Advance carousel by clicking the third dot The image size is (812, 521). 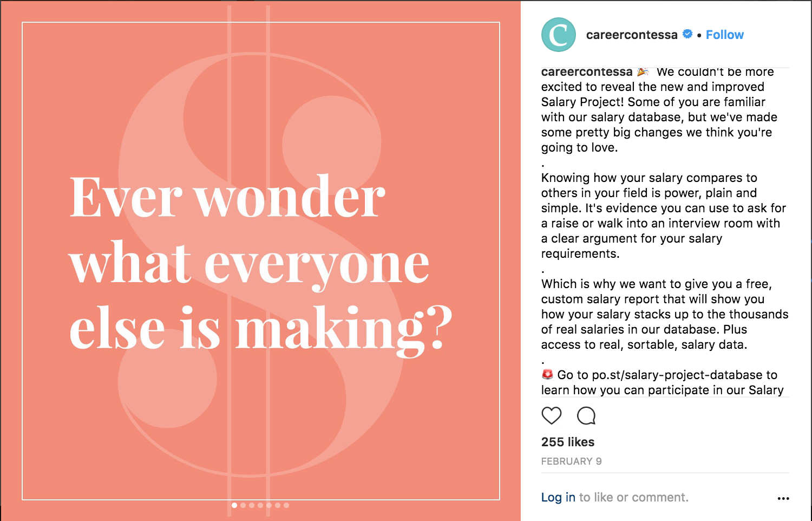(252, 505)
